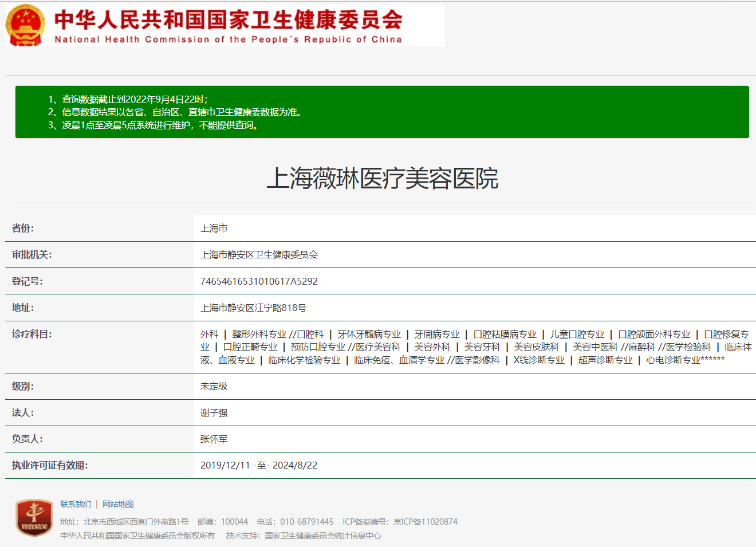Image resolution: width=756 pixels, height=547 pixels.
Task: Click the 整形外科专业 entry in 诊疗科目
Action: pyautogui.click(x=259, y=334)
